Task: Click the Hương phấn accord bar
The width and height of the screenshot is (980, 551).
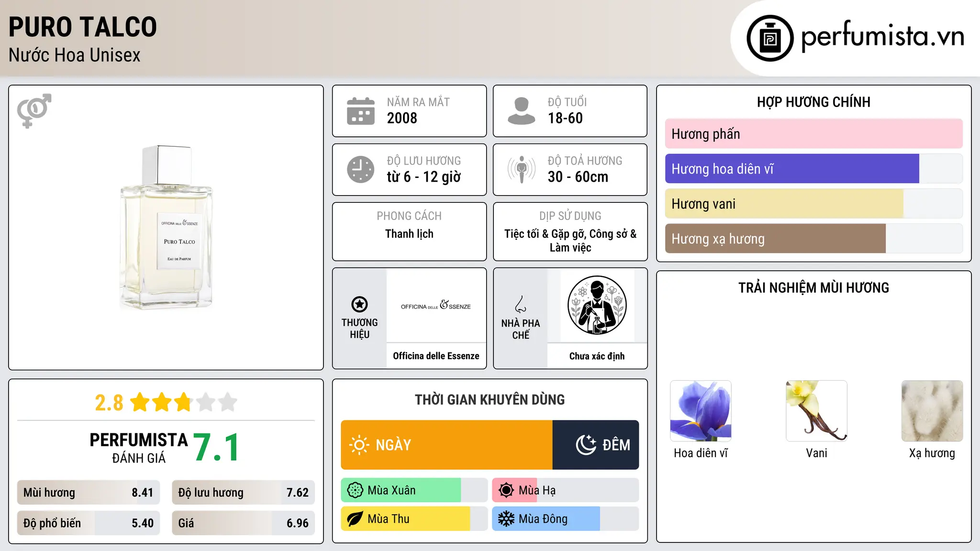Action: [x=813, y=134]
